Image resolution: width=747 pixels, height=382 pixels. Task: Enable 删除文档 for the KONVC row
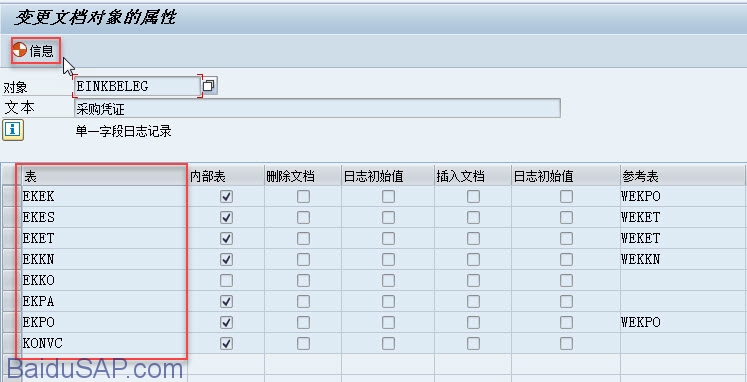[303, 343]
